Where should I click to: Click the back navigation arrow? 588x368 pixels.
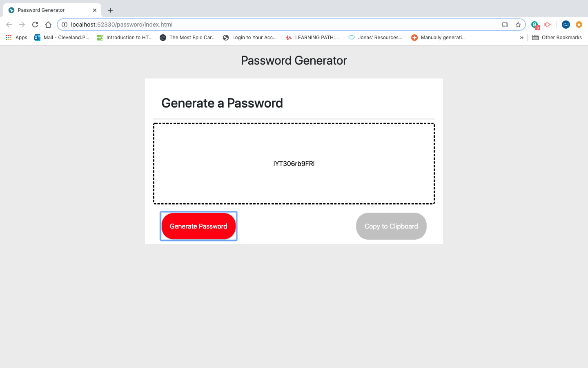pyautogui.click(x=9, y=24)
